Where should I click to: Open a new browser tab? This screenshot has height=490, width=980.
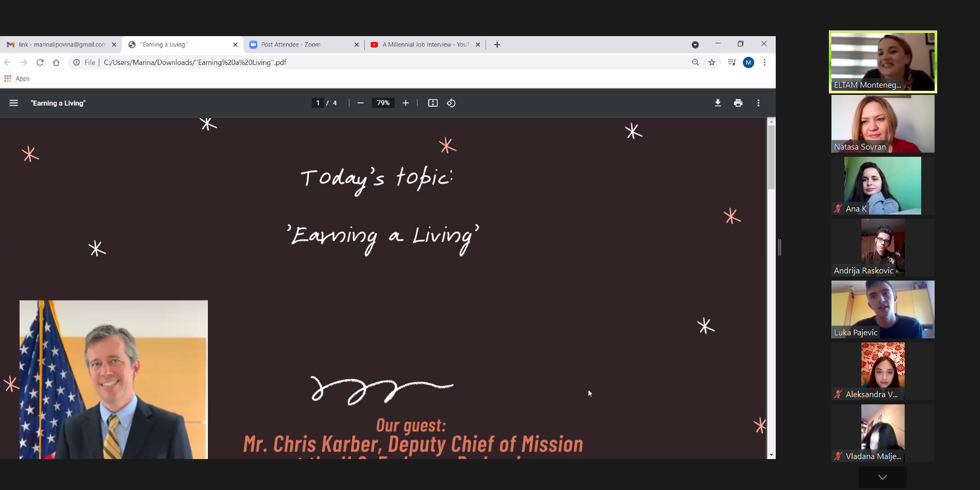coord(497,45)
